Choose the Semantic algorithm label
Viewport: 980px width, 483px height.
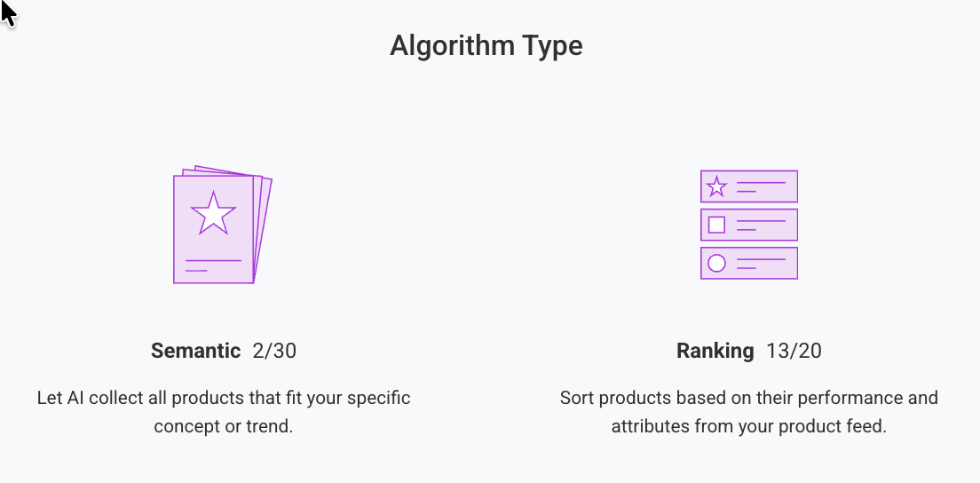tap(195, 351)
